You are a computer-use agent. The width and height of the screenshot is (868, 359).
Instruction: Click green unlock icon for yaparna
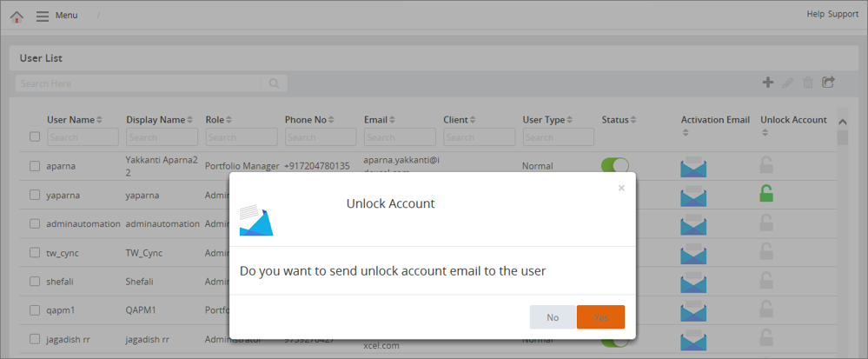766,194
